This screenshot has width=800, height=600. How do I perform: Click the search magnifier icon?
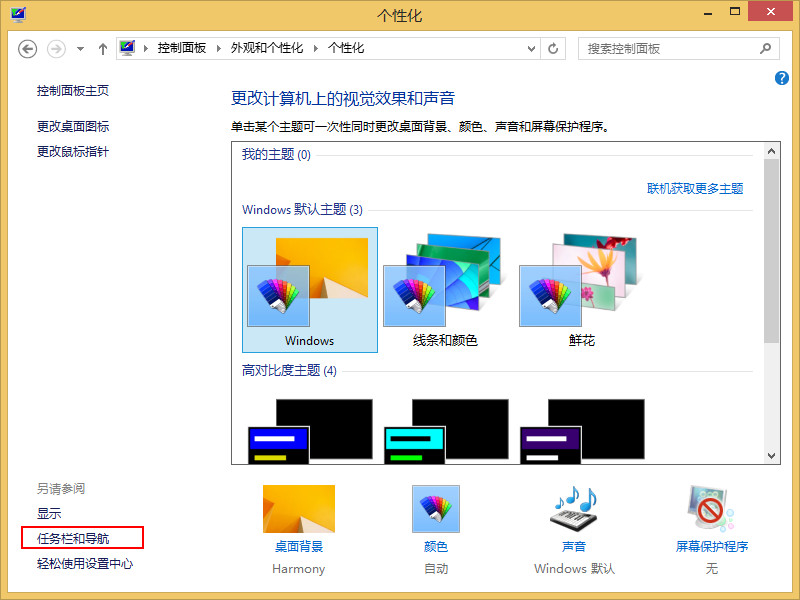(x=765, y=49)
